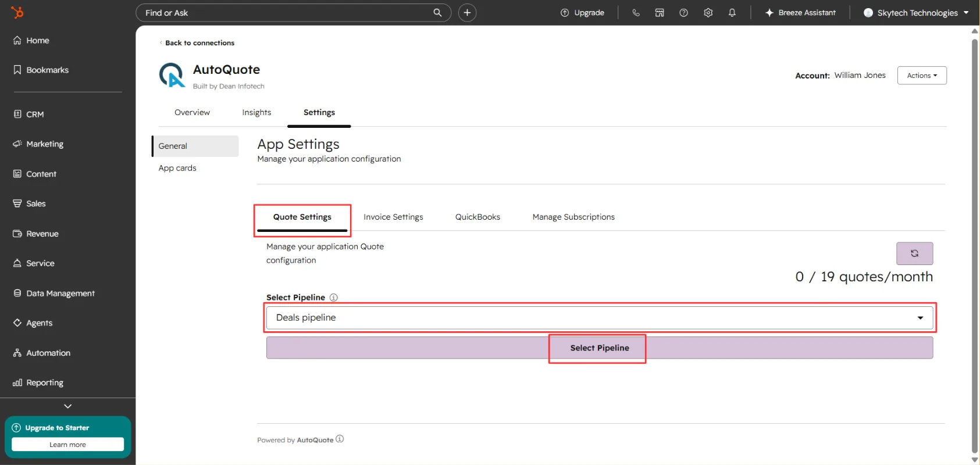Open the QuickBooks tab
This screenshot has height=465, width=980.
click(477, 217)
